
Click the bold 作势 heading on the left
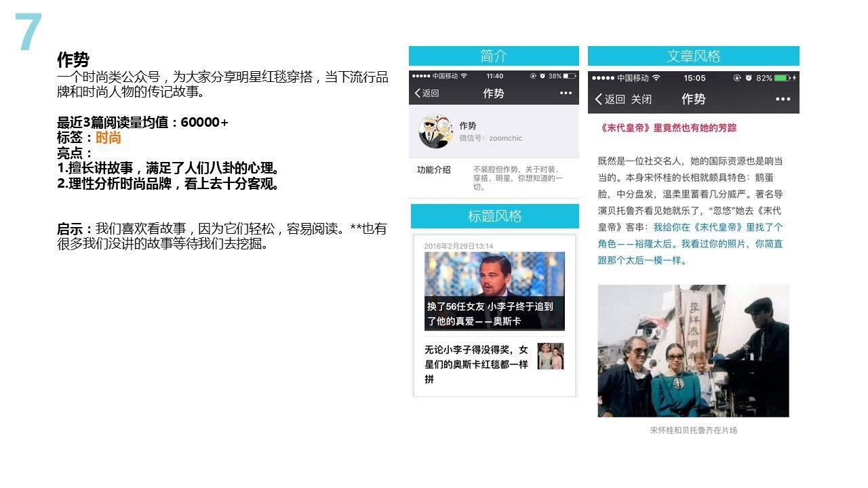click(x=73, y=60)
